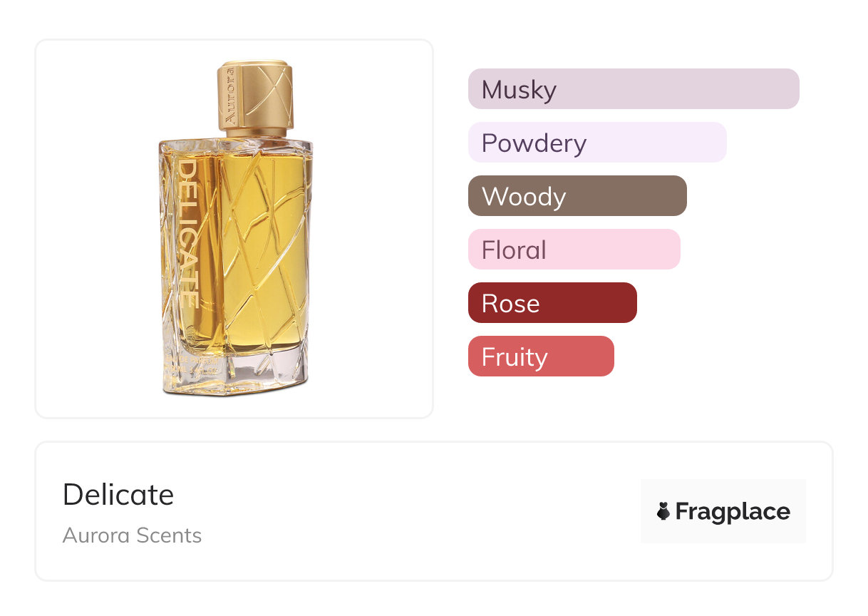Viewport: 868px width, 616px height.
Task: Select the Musky accord bar
Action: coord(633,89)
